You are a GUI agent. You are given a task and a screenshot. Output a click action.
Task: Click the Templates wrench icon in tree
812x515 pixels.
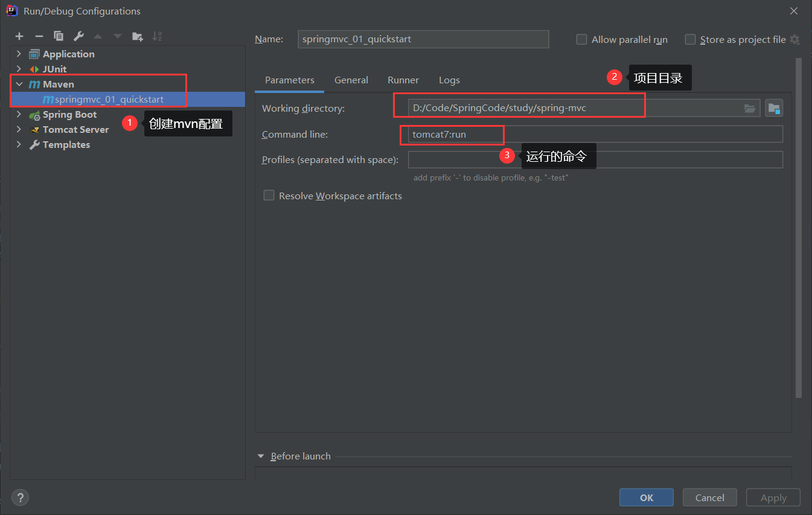point(34,145)
